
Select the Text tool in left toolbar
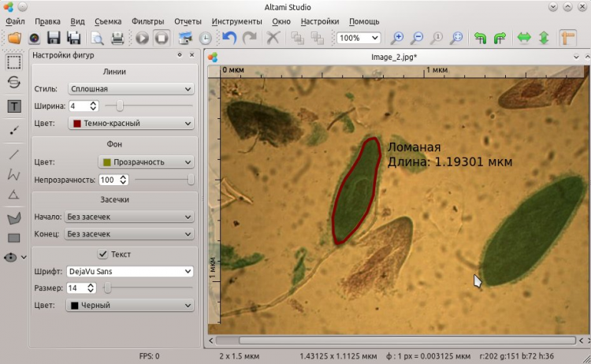coord(13,106)
